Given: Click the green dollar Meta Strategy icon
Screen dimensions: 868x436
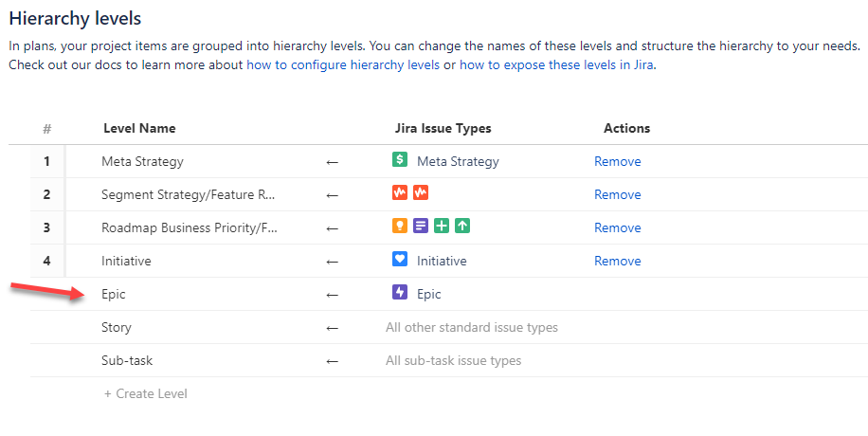Looking at the screenshot, I should tap(400, 161).
